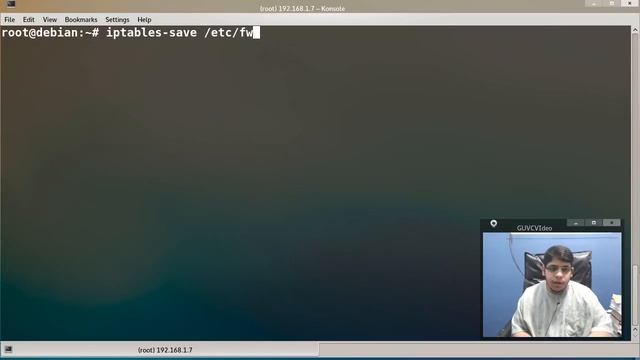Click the root@debian prompt text
This screenshot has width=640, height=360.
click(x=50, y=33)
